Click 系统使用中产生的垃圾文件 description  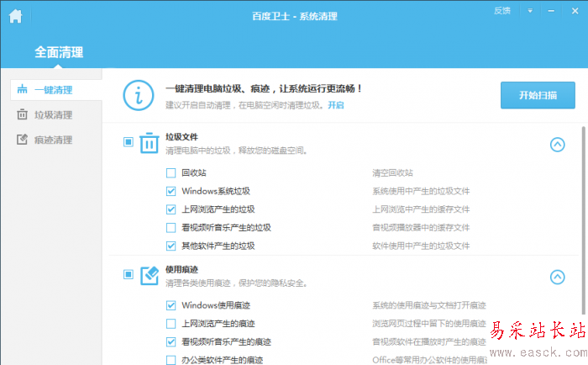[x=421, y=191]
